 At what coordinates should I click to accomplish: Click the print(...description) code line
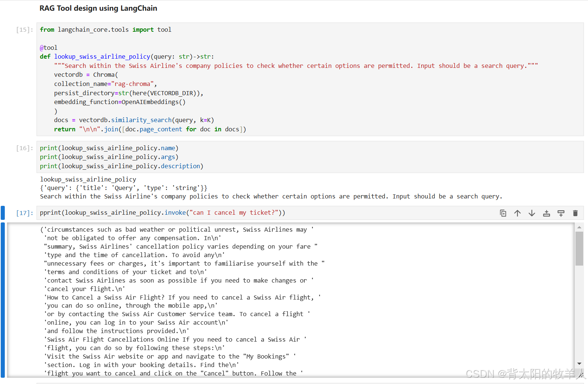122,166
